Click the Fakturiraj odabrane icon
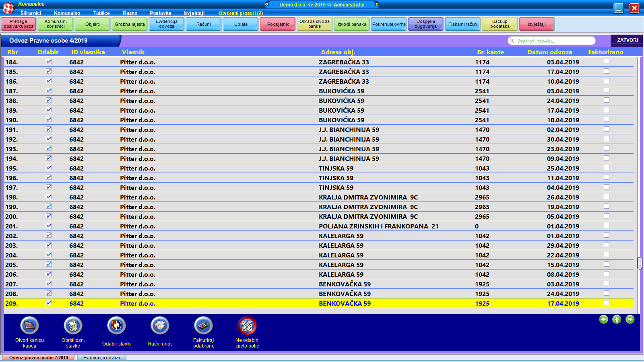644x362 pixels. coord(203,326)
